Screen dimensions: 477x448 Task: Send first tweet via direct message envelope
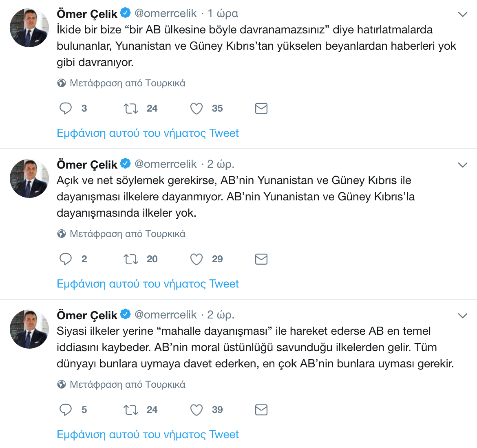point(261,108)
